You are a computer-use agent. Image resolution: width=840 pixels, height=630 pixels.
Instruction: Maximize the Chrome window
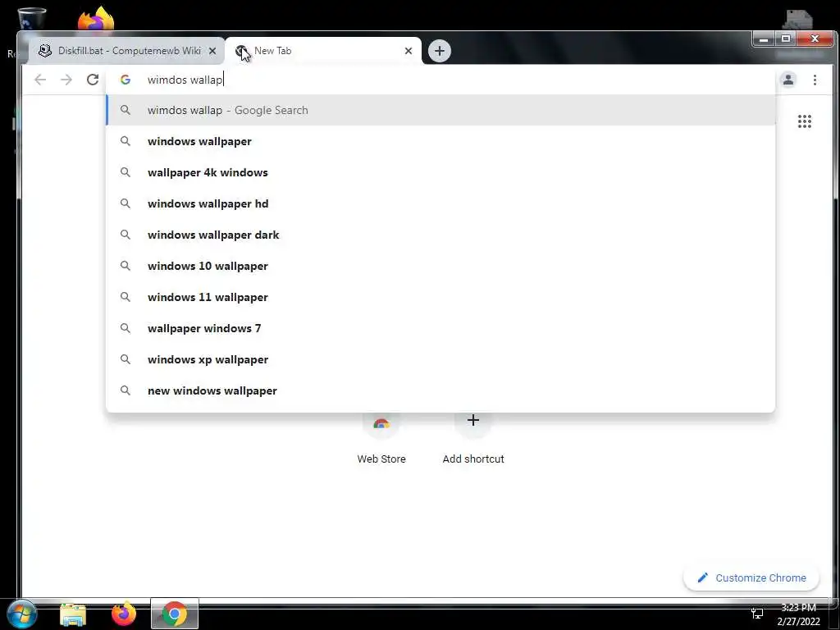[x=786, y=39]
